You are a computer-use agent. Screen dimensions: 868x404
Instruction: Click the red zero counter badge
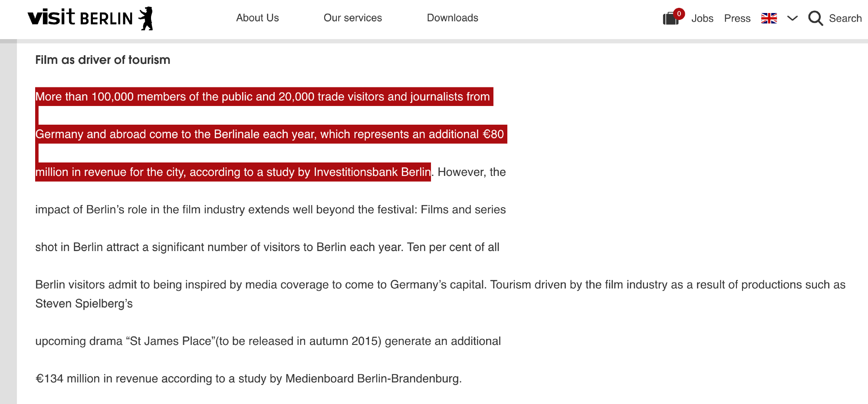coord(679,14)
